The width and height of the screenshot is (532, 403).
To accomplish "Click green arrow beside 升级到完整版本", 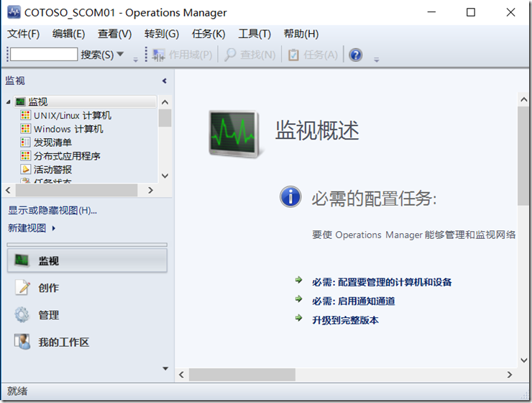I will [x=298, y=318].
